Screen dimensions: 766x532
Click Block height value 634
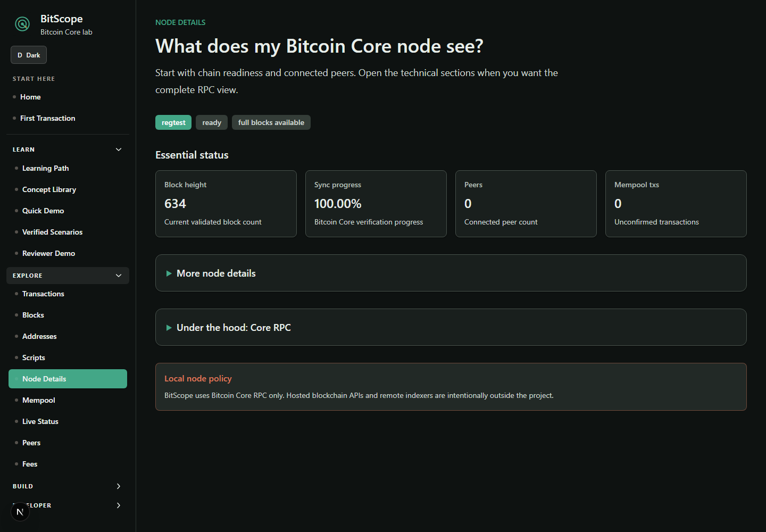[175, 204]
